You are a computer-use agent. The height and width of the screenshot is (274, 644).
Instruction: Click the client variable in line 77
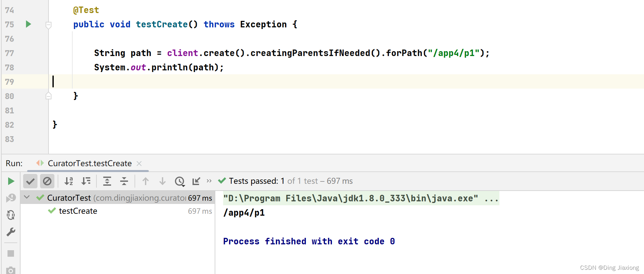click(x=182, y=53)
